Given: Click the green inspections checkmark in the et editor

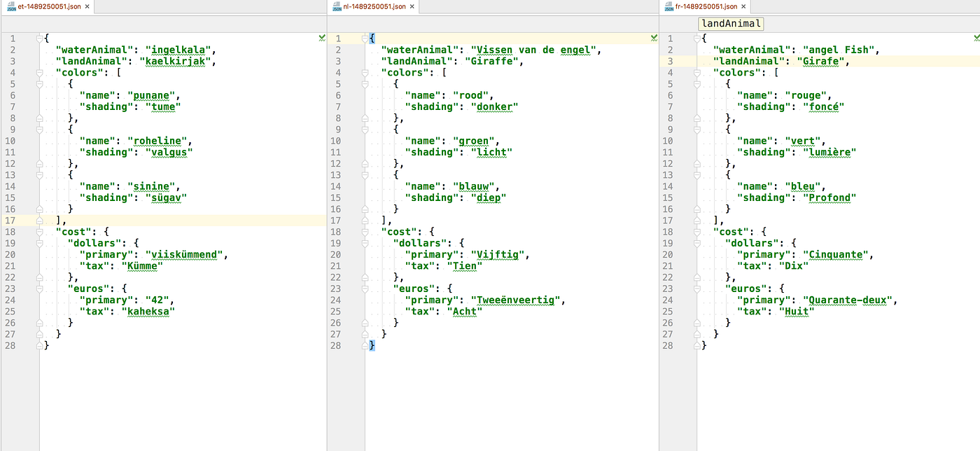Looking at the screenshot, I should (321, 38).
